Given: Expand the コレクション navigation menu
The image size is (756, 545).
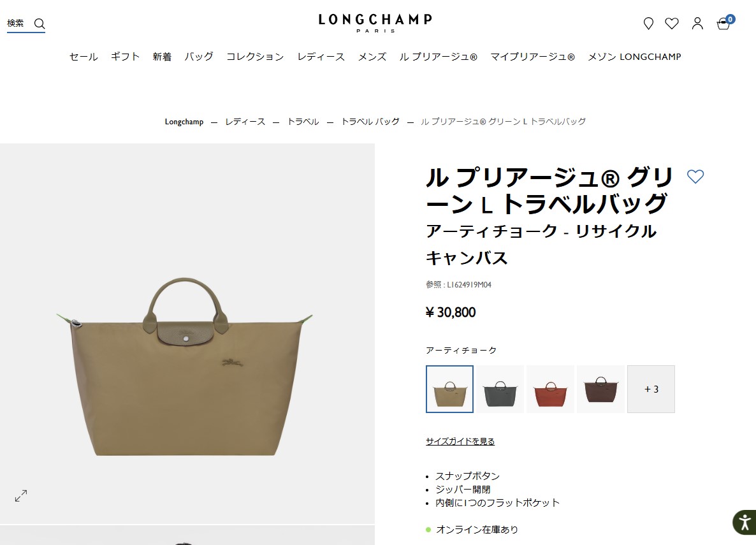Looking at the screenshot, I should pyautogui.click(x=255, y=57).
